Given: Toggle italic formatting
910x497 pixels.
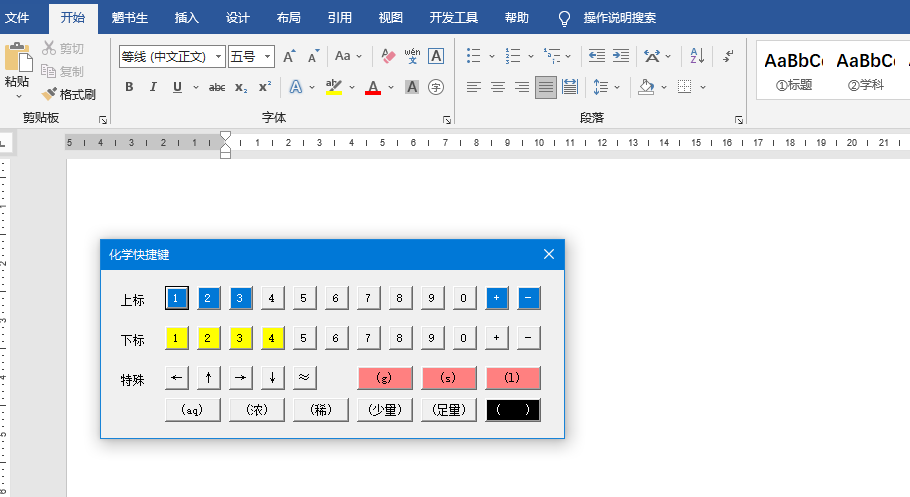Looking at the screenshot, I should pos(153,88).
